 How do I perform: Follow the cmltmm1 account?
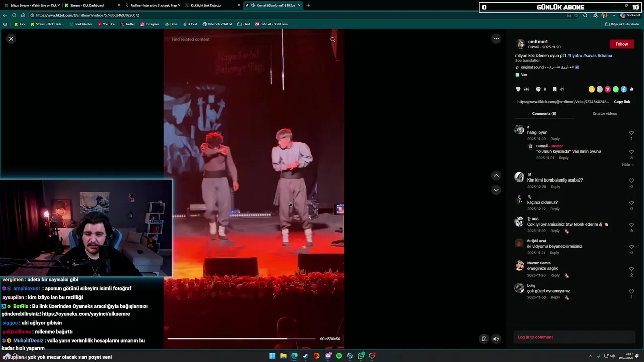622,44
